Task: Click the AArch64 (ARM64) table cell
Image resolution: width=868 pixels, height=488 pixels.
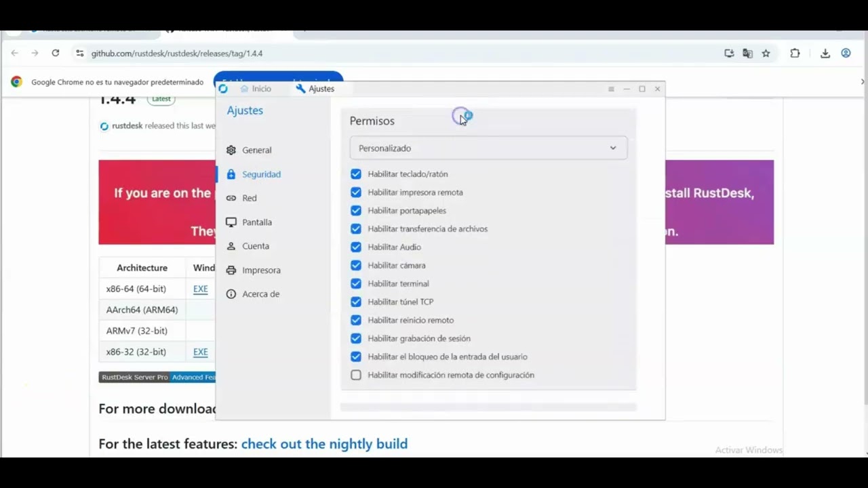Action: pos(142,310)
